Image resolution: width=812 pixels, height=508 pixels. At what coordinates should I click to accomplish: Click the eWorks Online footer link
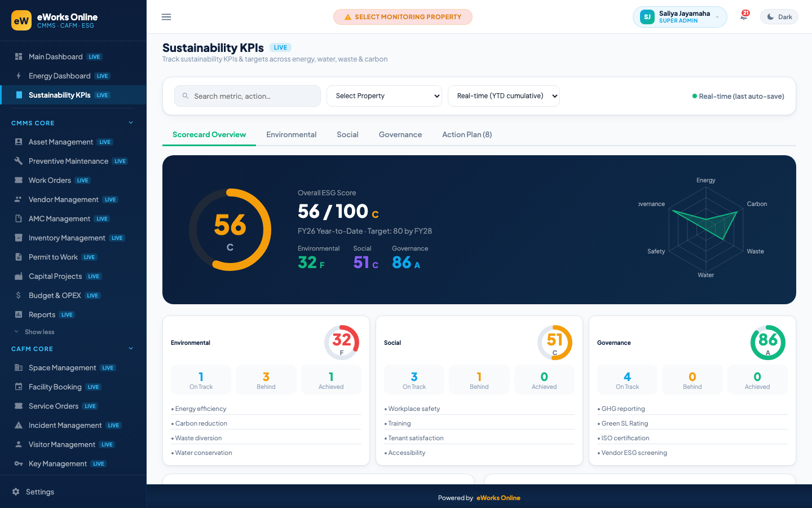[498, 498]
